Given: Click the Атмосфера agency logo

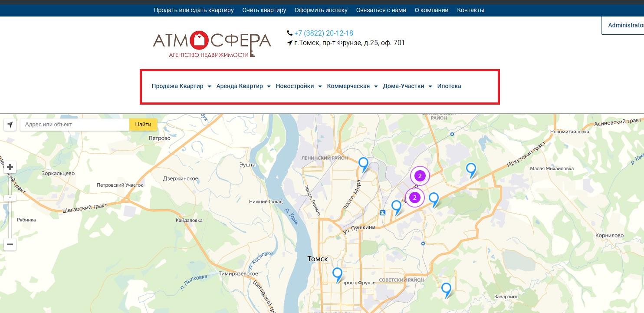Looking at the screenshot, I should (x=212, y=44).
